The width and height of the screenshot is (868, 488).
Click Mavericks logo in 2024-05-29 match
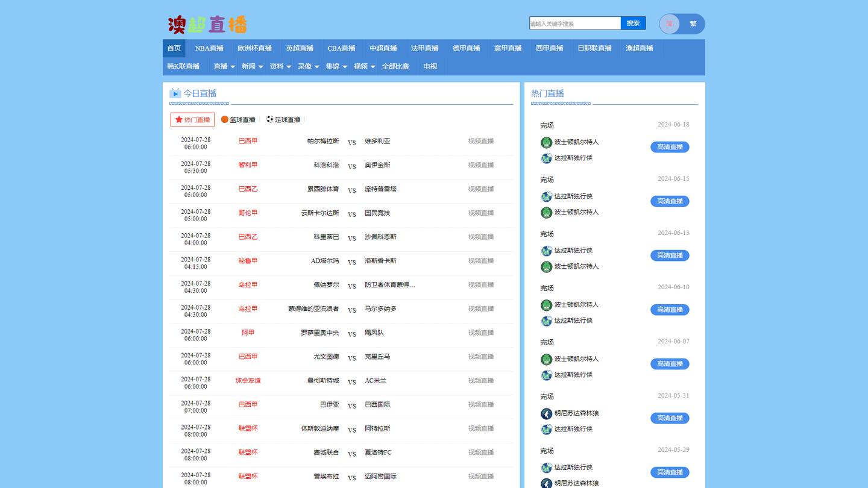(x=546, y=468)
